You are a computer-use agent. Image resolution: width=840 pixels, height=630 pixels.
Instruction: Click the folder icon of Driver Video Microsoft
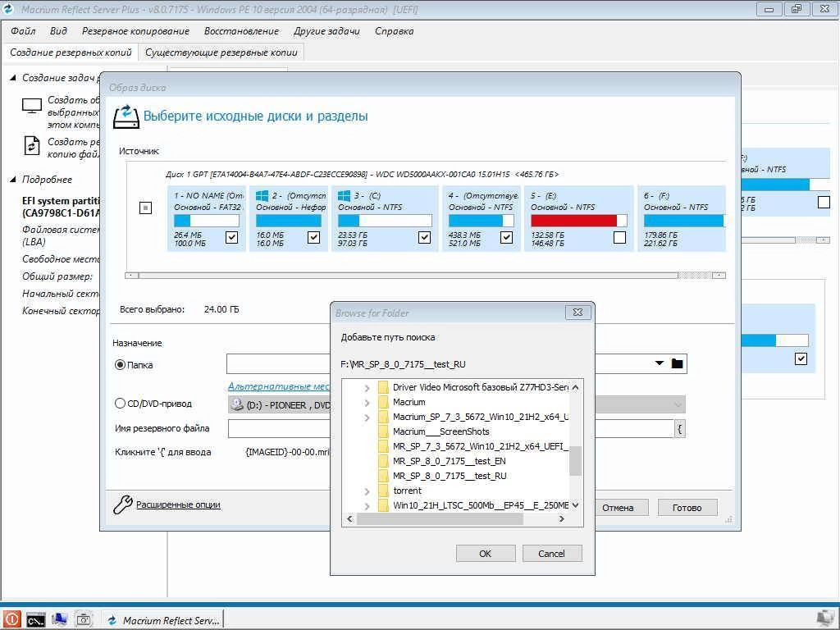point(383,387)
